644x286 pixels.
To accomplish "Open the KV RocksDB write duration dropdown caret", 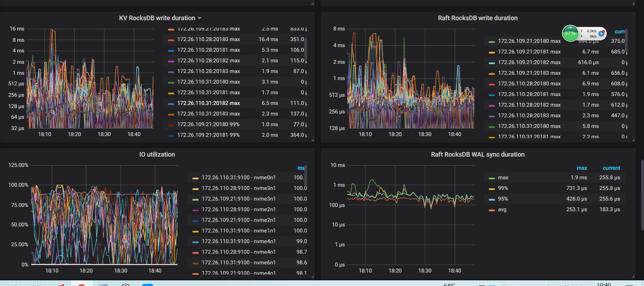I will pyautogui.click(x=200, y=18).
